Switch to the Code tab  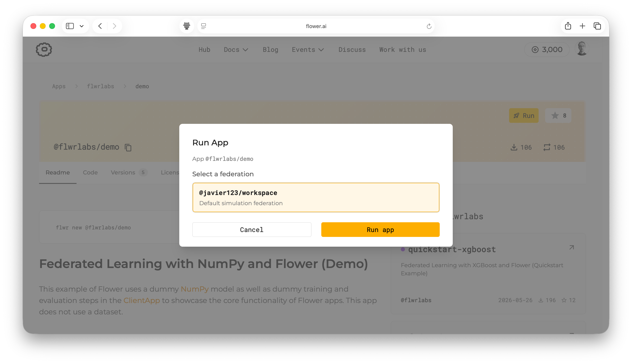90,172
